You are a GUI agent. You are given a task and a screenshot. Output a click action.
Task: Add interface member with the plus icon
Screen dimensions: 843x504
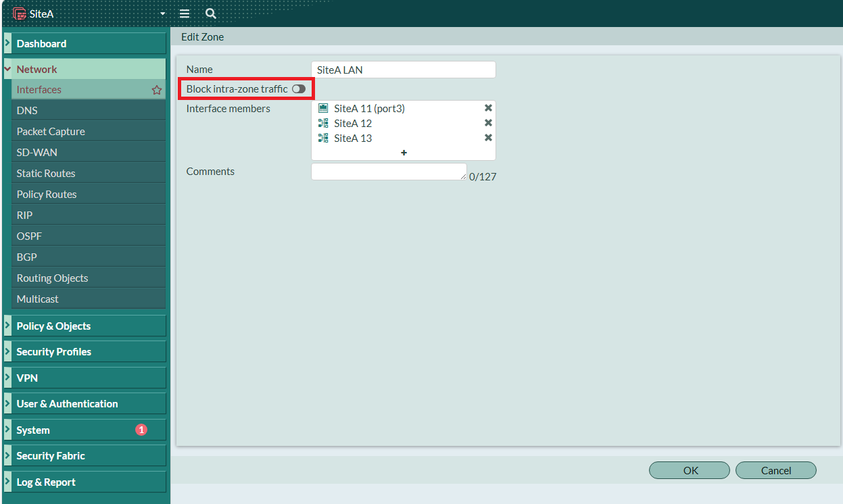404,153
